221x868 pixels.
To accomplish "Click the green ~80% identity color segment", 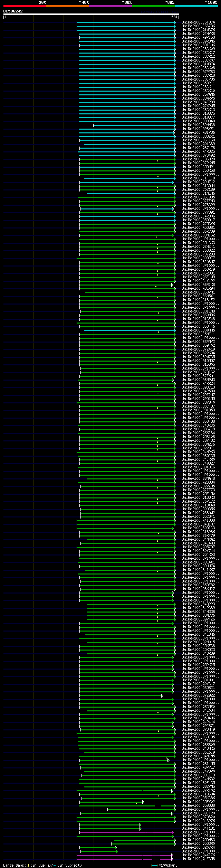I will click(153, 6).
